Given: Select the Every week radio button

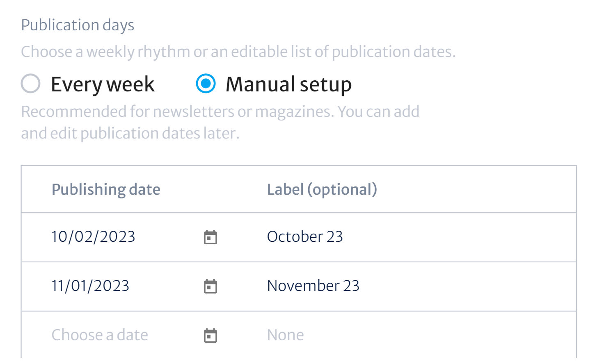Looking at the screenshot, I should coord(31,84).
